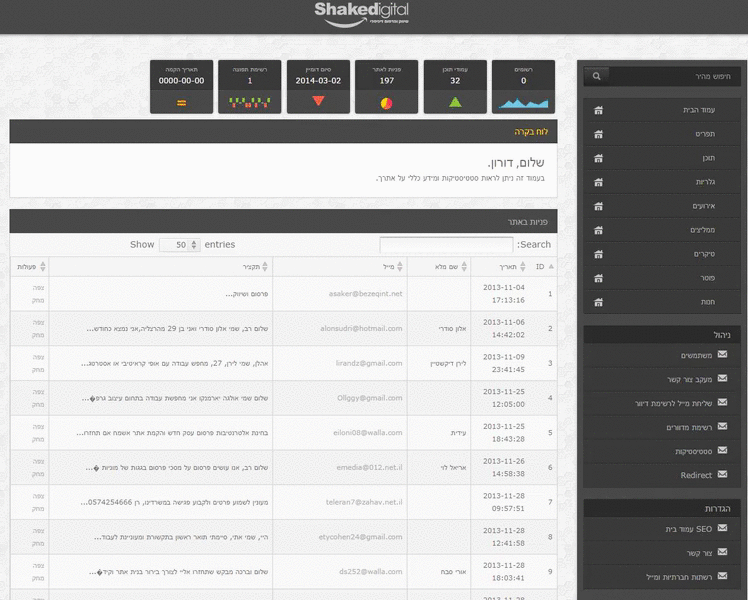Click the house icon beside אירועים
This screenshot has height=600, width=748.
click(x=598, y=206)
